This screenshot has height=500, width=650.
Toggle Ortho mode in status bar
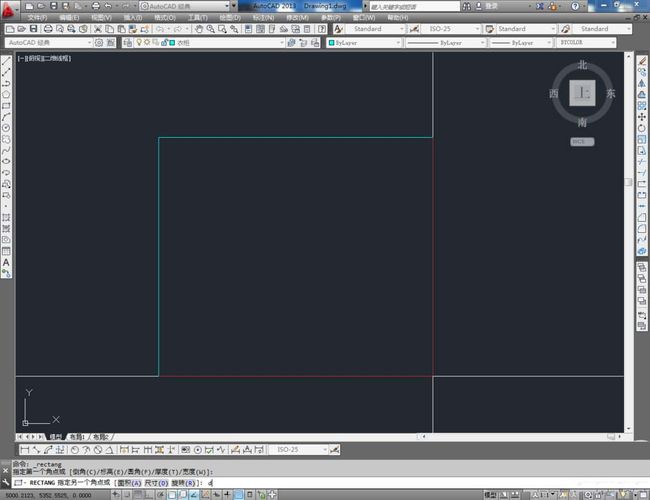[149, 495]
